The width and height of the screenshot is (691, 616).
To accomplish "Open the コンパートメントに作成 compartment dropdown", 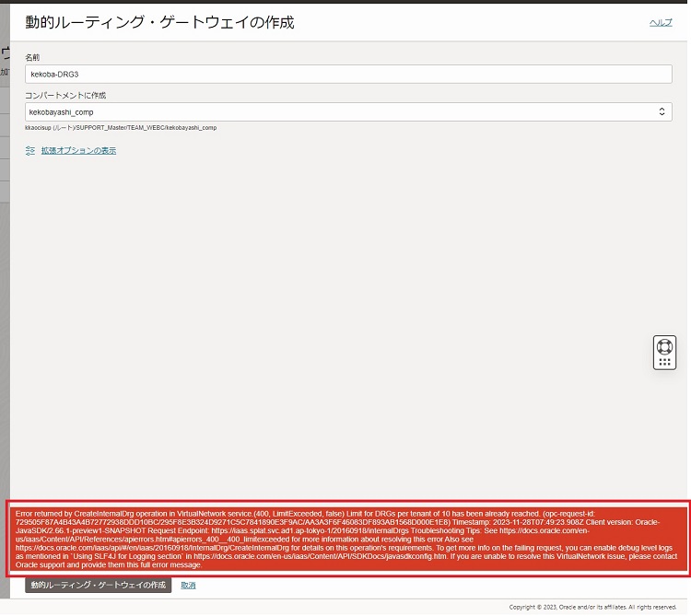I will 348,111.
